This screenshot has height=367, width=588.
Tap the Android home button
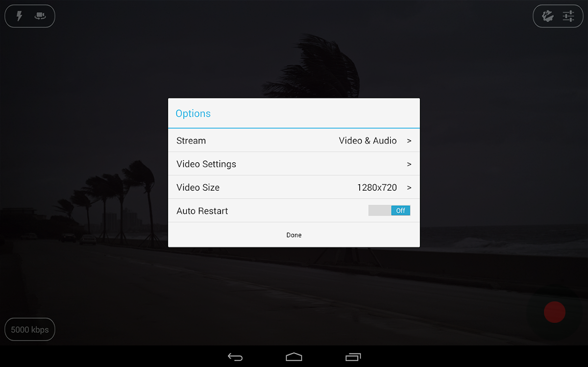tap(294, 357)
